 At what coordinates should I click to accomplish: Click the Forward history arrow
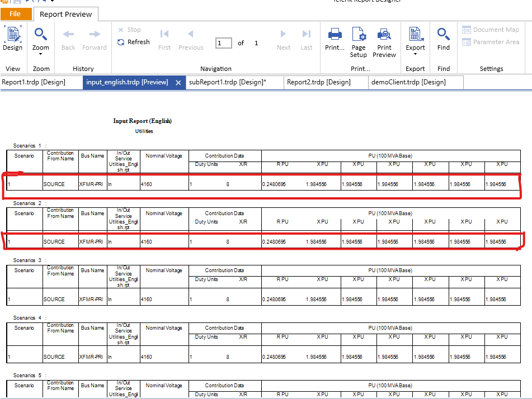[x=95, y=39]
